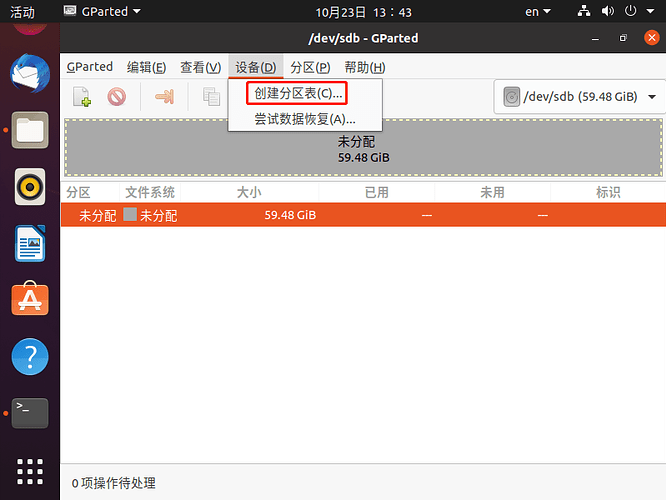
Task: Open the Terminal from the dock
Action: [x=30, y=411]
